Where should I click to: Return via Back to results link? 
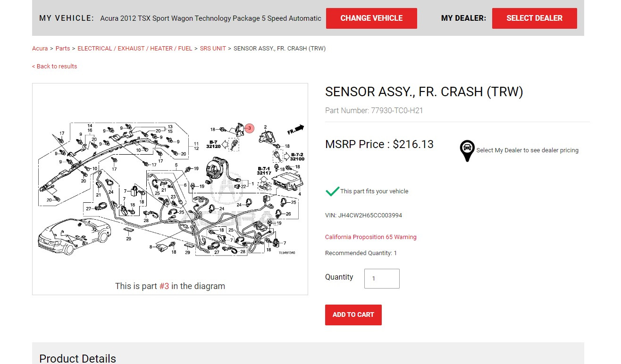pyautogui.click(x=54, y=66)
